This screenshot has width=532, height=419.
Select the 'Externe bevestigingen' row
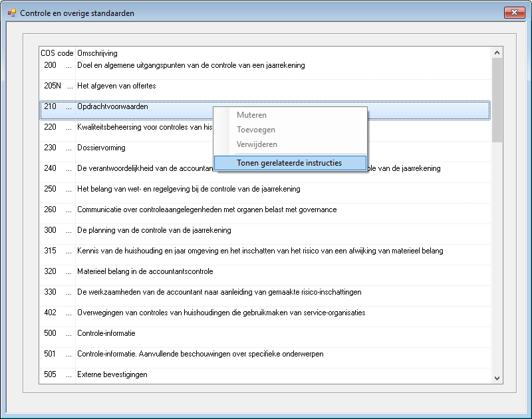point(265,376)
